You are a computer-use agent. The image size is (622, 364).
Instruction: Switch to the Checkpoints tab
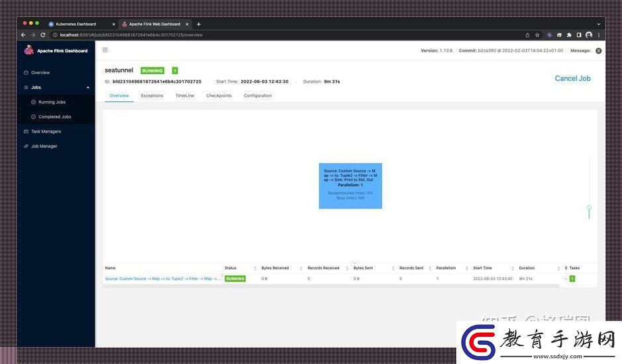click(x=219, y=95)
